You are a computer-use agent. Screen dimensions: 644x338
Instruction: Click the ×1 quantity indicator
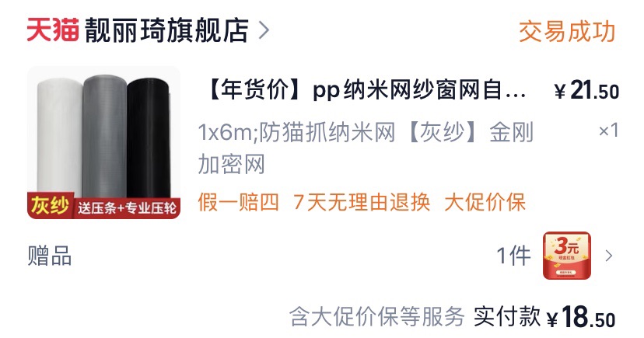click(608, 131)
